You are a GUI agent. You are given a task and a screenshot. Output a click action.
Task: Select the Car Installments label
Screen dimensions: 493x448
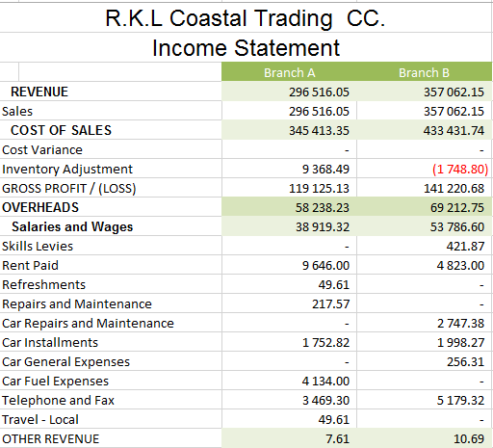click(x=50, y=343)
